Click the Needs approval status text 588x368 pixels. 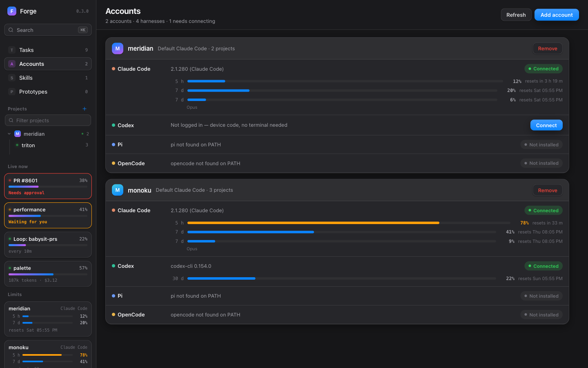click(27, 193)
